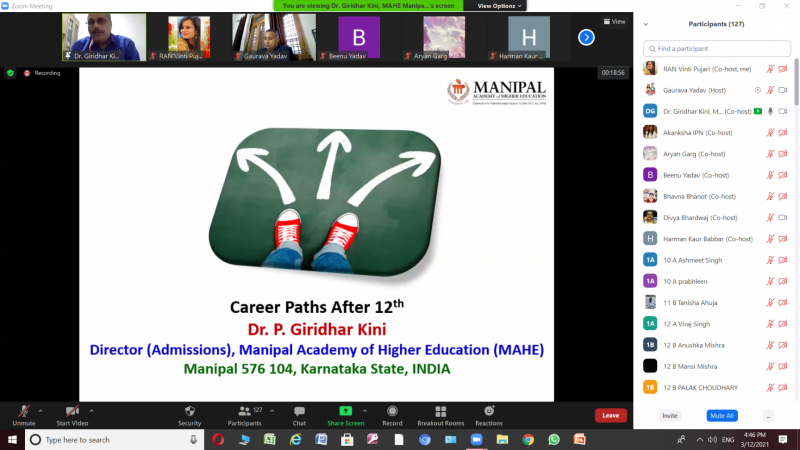
Task: Open the View layout menu
Action: (614, 21)
